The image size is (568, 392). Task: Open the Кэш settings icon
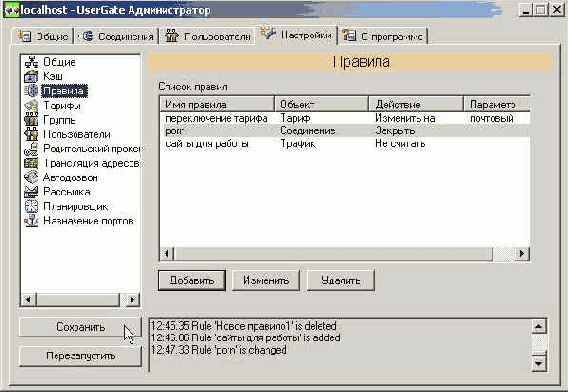click(x=31, y=76)
